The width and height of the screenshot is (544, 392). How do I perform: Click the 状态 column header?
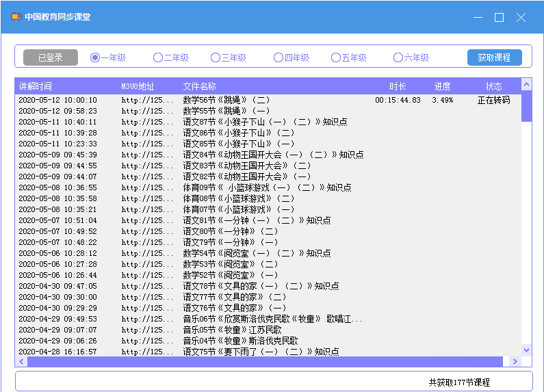493,86
